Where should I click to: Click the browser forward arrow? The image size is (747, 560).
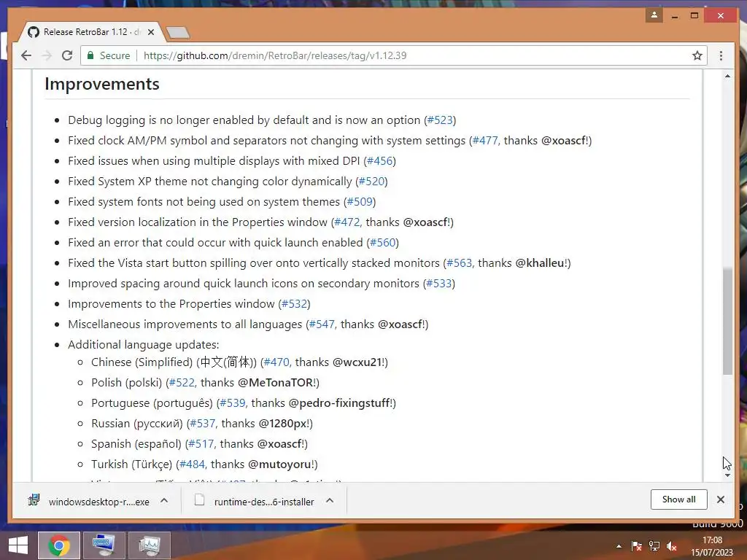(x=47, y=55)
